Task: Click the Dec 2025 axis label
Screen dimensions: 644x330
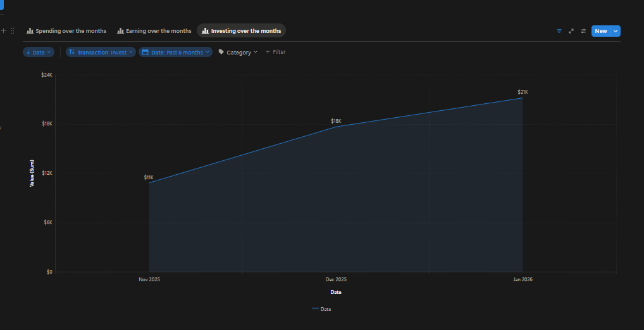Action: 336,279
